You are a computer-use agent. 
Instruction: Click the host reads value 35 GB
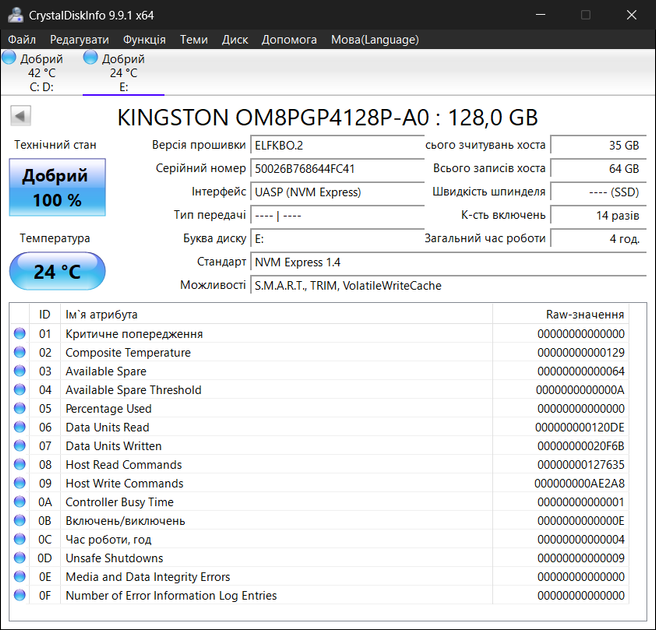tap(598, 146)
